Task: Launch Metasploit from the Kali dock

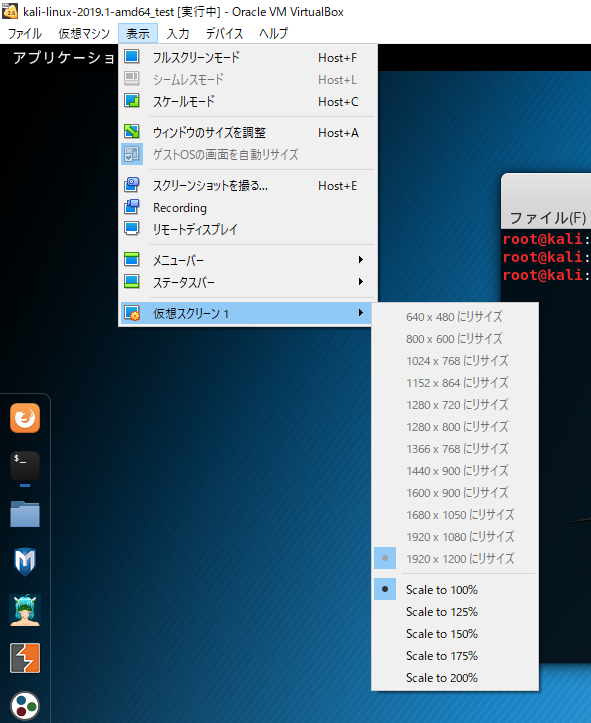Action: [25, 562]
